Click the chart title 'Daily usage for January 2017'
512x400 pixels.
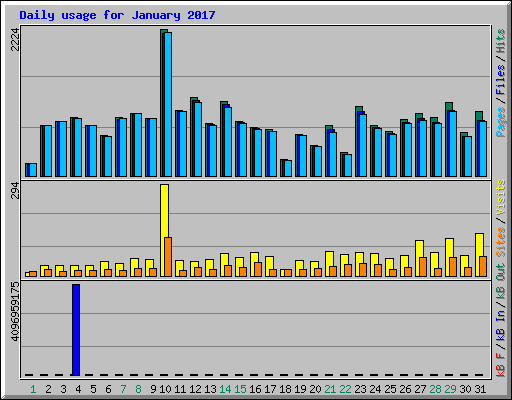pos(117,15)
